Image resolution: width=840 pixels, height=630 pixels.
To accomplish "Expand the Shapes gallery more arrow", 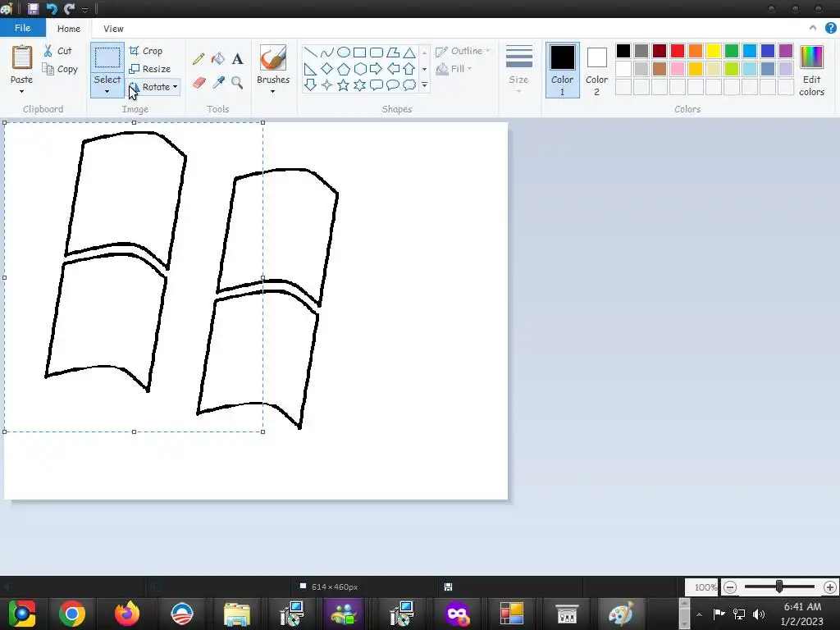I will coord(424,84).
